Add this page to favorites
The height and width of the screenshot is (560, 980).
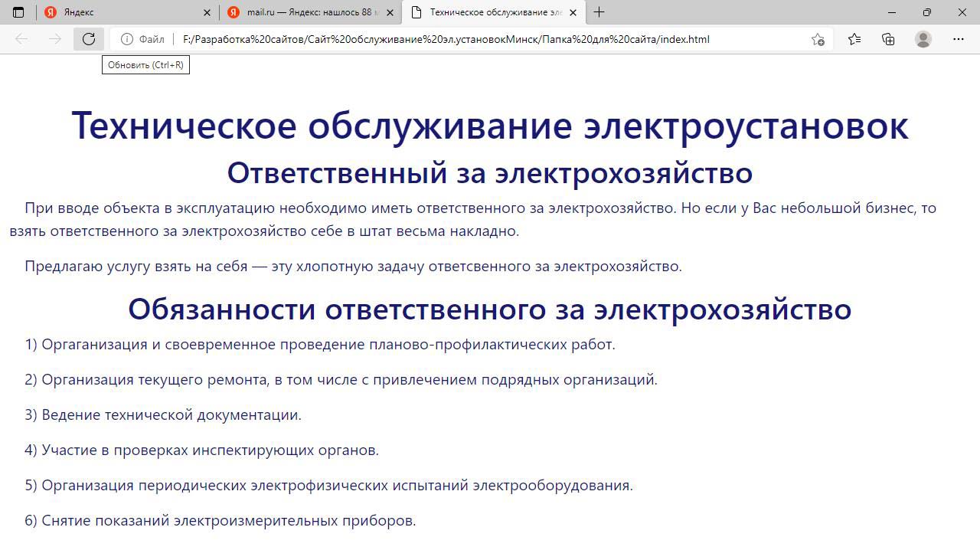coord(818,39)
